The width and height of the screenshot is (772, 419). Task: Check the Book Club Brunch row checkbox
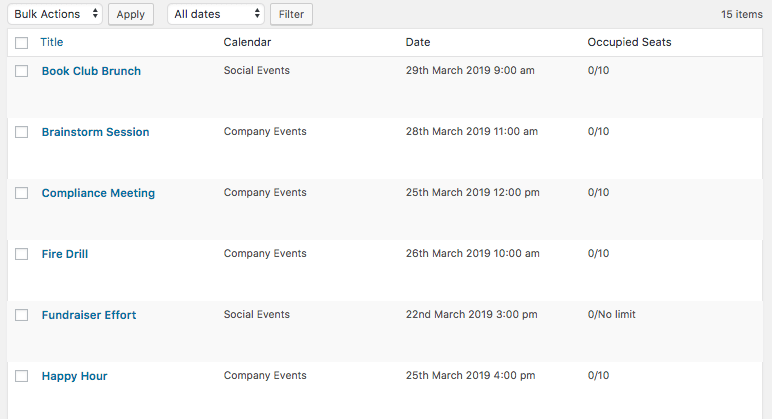[21, 71]
